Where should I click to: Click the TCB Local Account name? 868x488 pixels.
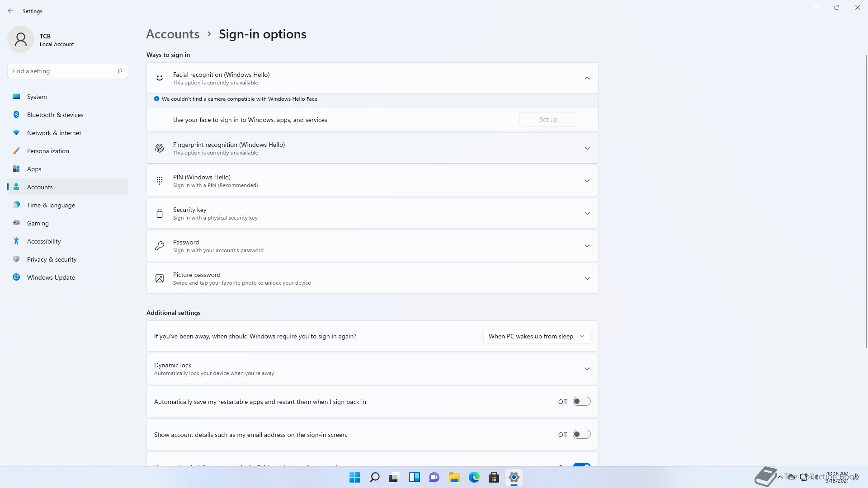[x=57, y=40]
